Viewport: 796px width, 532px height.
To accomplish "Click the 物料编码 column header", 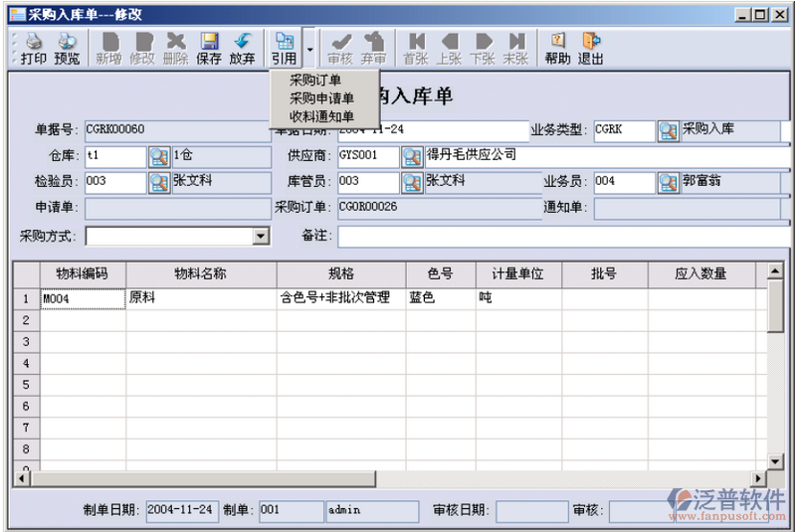I will tap(83, 273).
